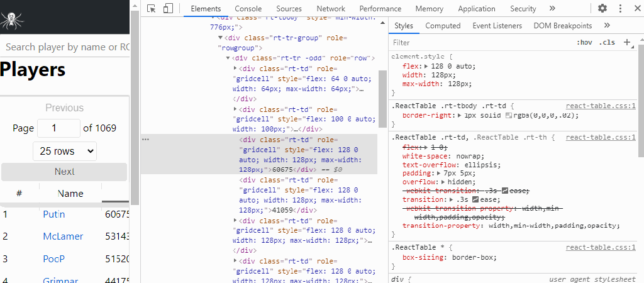Toggle the device toolbar icon
Viewport: 644px width, 283px height.
(168, 9)
